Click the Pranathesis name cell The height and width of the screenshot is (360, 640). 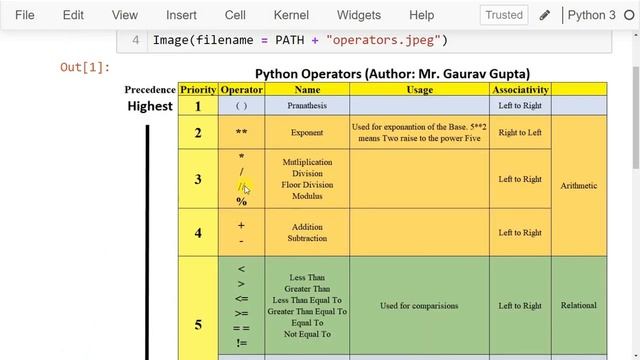(307, 106)
